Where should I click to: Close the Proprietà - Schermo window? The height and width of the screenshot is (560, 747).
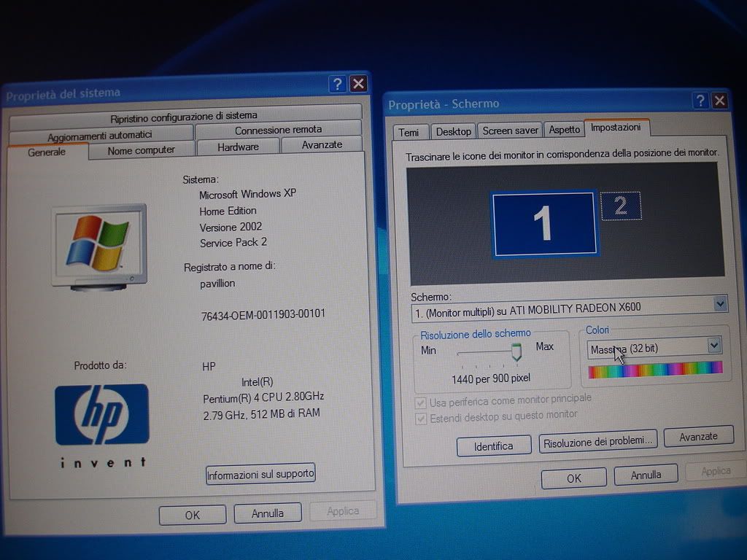(x=719, y=101)
